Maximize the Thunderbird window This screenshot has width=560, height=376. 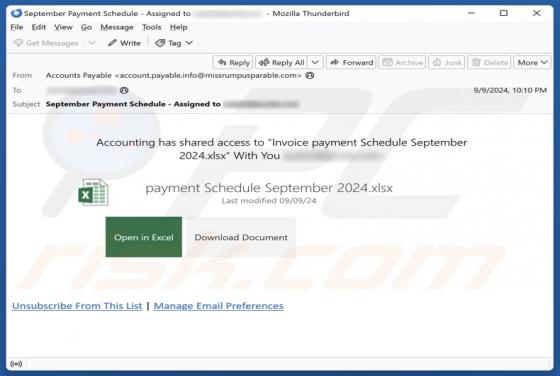click(x=504, y=13)
